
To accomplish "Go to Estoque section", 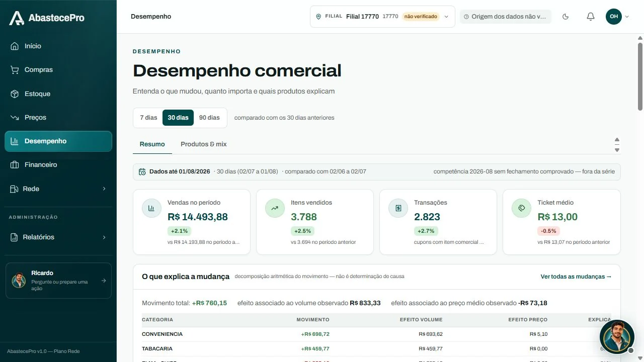I will click(58, 94).
